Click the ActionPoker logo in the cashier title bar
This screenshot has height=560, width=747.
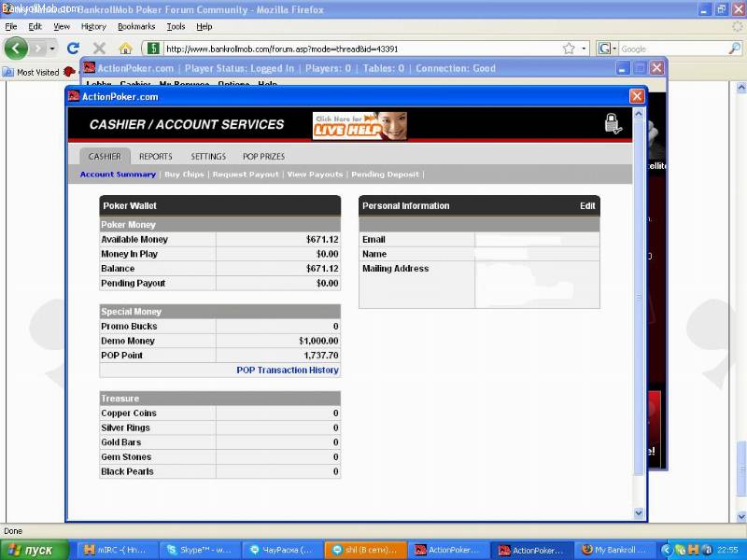(74, 96)
